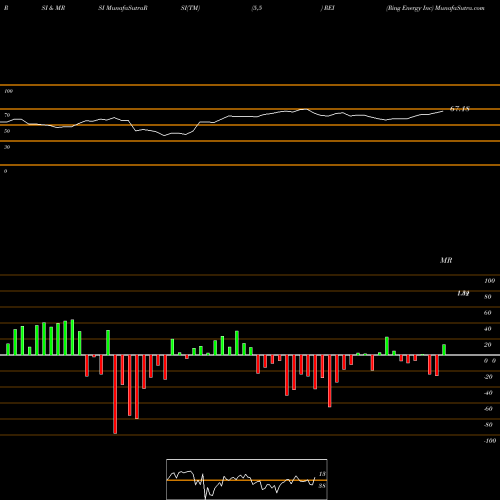500x500 pixels.
Task: Click the SI MunafaSutraR header text
Action: (123, 8)
